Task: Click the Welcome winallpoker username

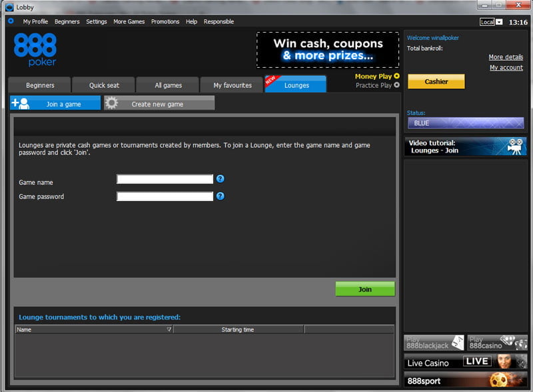Action: (432, 38)
